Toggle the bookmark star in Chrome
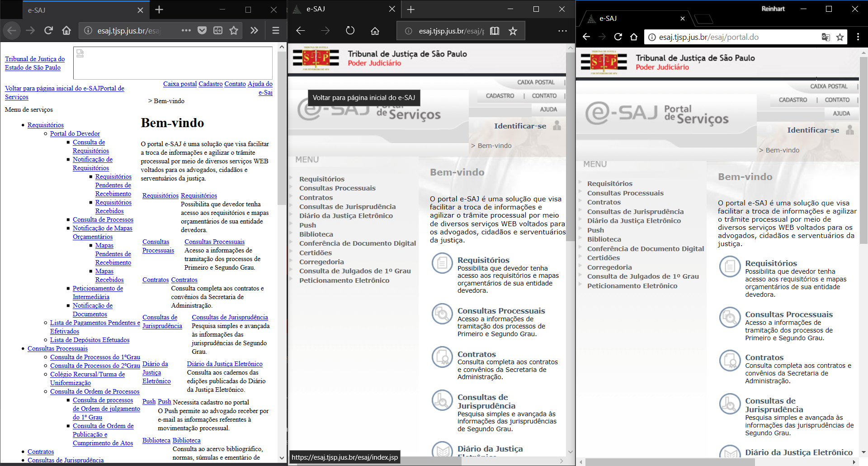This screenshot has width=868, height=466. 840,37
